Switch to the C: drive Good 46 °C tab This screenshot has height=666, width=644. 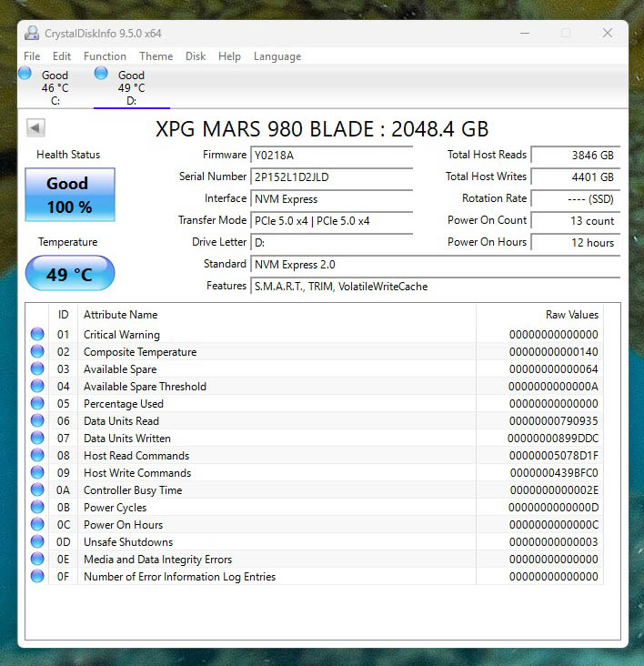coord(55,87)
